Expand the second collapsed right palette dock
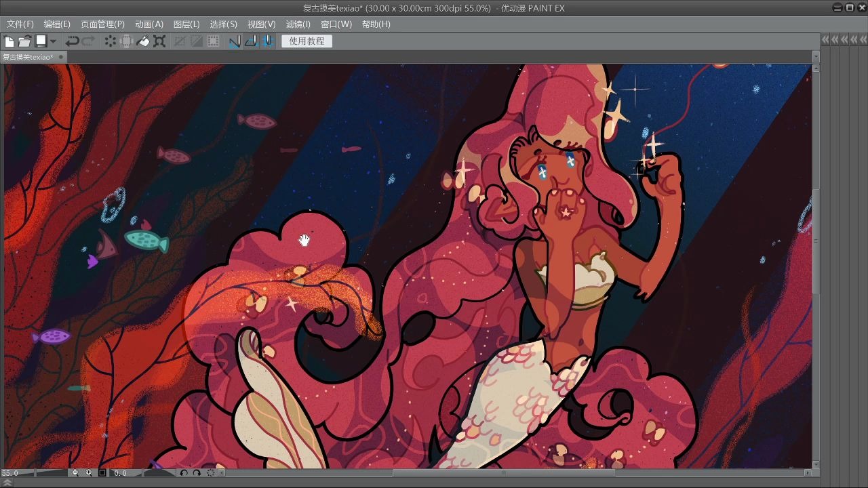This screenshot has height=488, width=868. click(x=835, y=40)
